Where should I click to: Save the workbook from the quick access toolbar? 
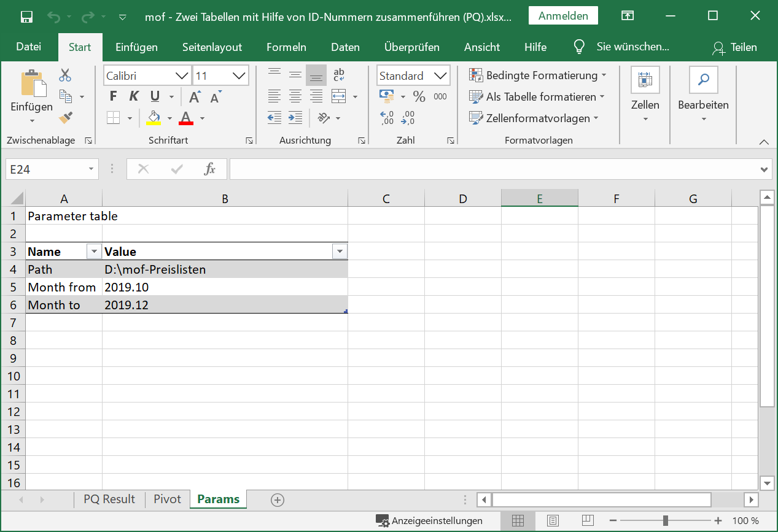pyautogui.click(x=27, y=17)
